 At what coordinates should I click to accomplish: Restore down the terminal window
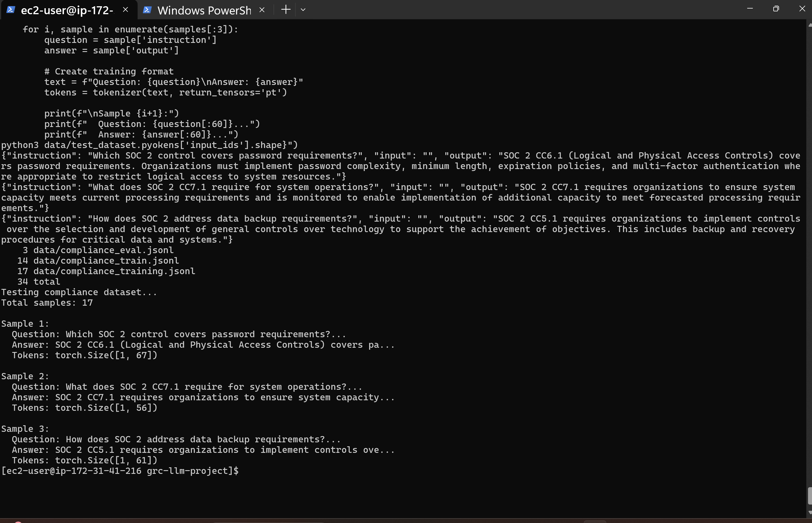(x=776, y=9)
